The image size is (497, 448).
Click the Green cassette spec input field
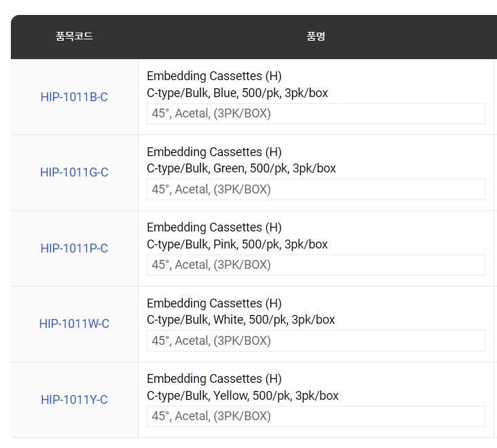(316, 189)
